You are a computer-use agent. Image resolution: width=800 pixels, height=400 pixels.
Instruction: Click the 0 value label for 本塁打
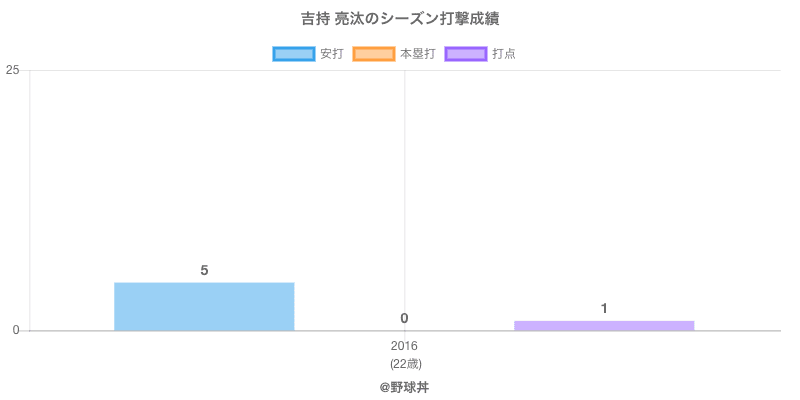click(x=404, y=319)
